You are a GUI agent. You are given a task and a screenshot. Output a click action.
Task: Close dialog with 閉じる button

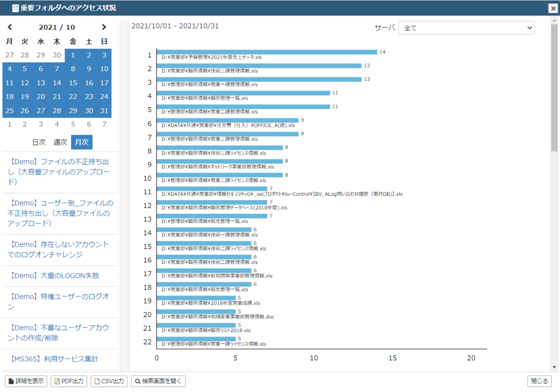click(x=539, y=381)
